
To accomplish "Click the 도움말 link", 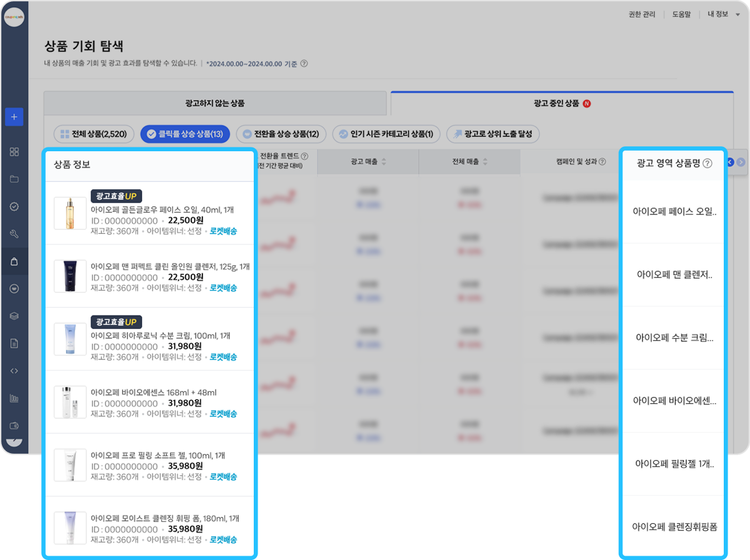I will point(681,14).
